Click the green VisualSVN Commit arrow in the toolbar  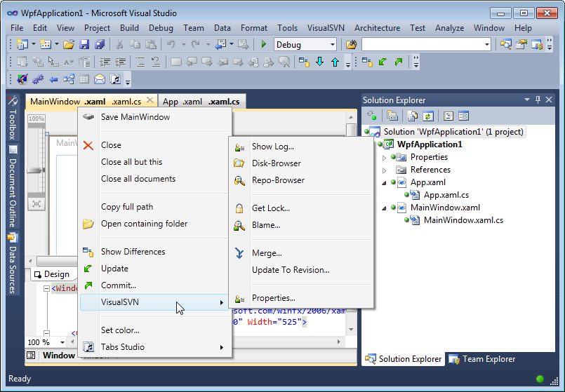[x=399, y=62]
